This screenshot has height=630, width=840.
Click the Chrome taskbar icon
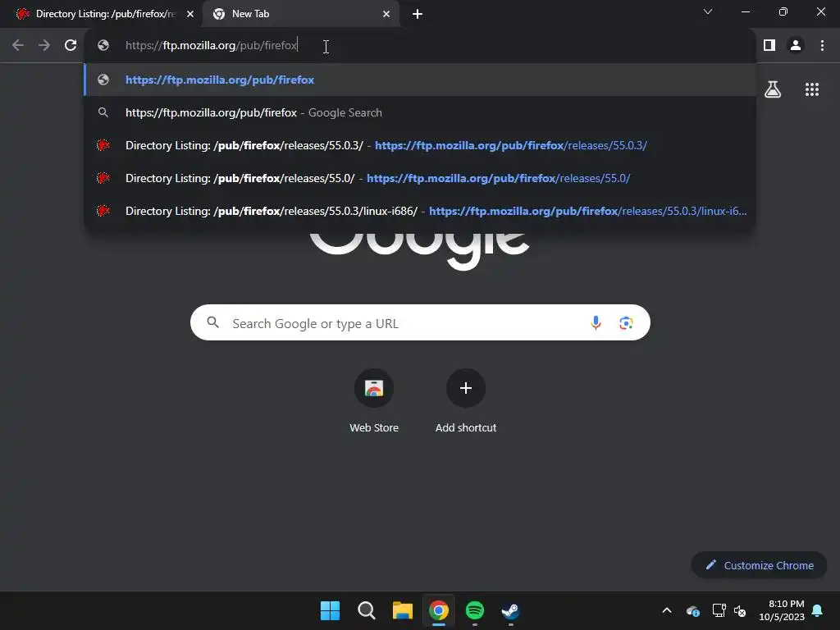pyautogui.click(x=439, y=610)
